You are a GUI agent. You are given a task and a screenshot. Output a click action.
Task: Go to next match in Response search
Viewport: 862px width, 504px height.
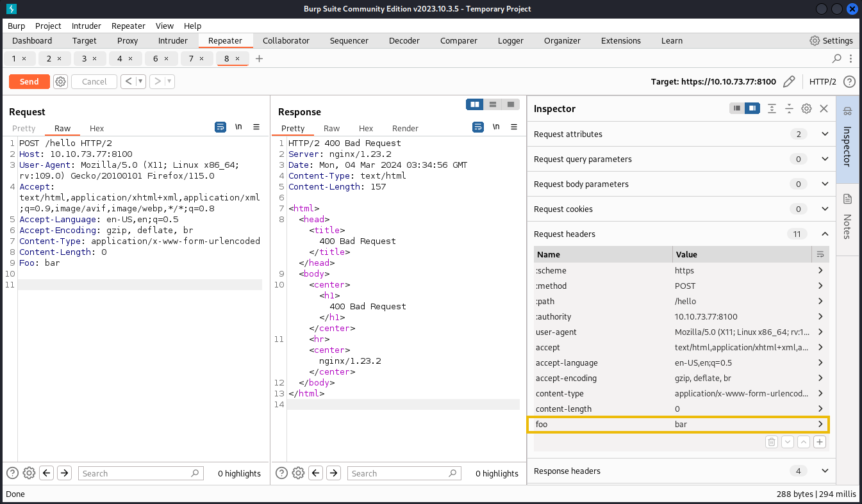333,473
